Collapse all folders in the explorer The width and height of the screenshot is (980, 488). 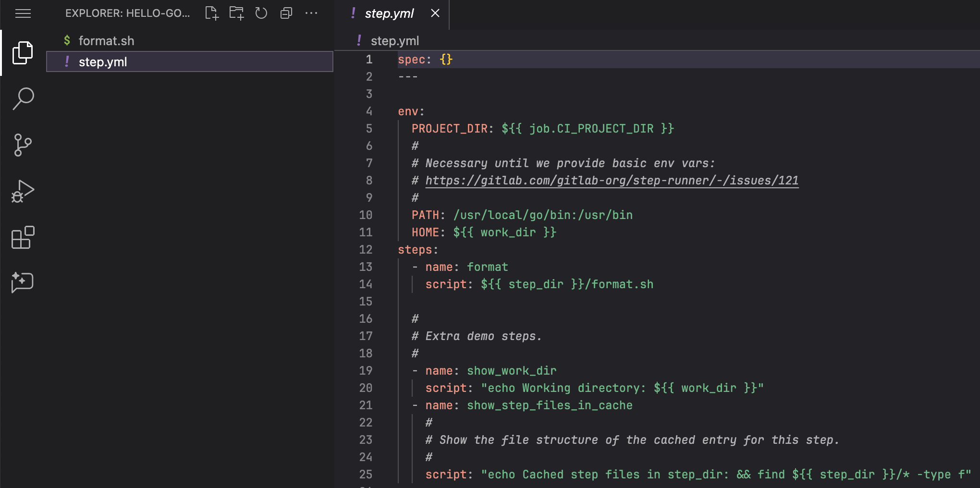pos(286,13)
